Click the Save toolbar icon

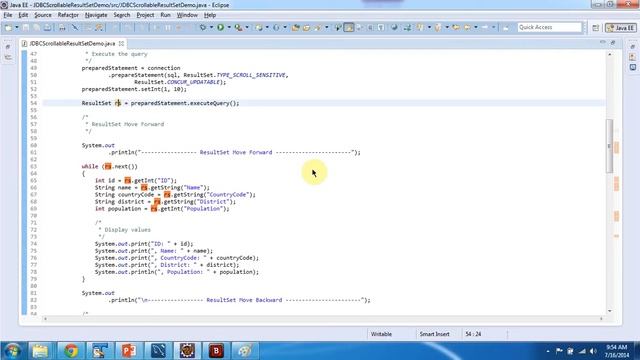[26, 27]
